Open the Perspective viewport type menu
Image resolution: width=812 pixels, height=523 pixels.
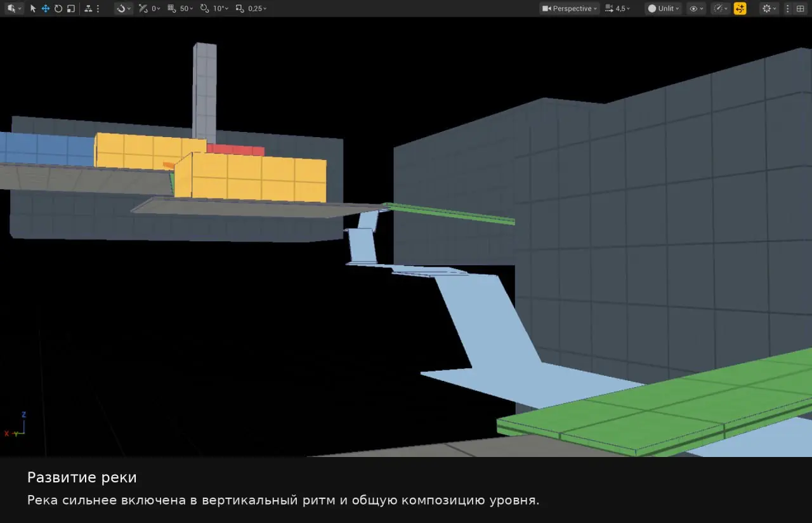(x=569, y=8)
